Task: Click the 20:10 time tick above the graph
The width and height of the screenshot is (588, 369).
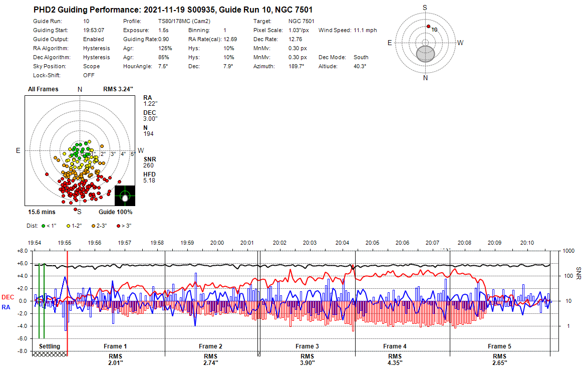Action: pos(527,243)
